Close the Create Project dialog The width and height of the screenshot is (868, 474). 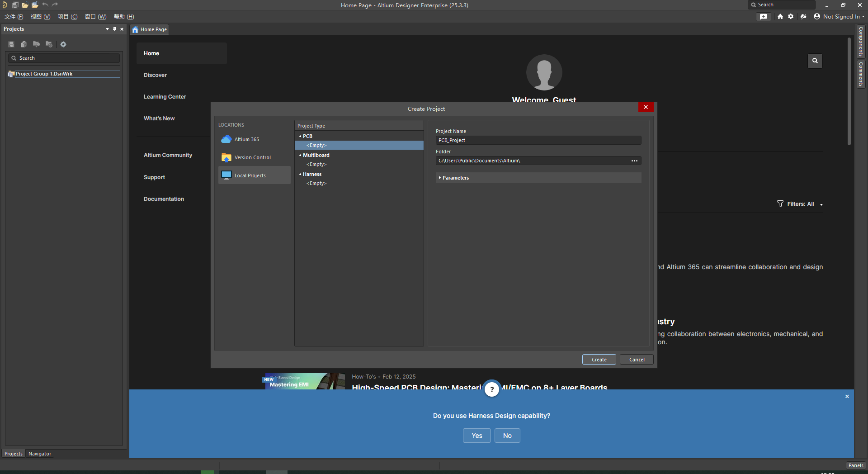(x=646, y=107)
